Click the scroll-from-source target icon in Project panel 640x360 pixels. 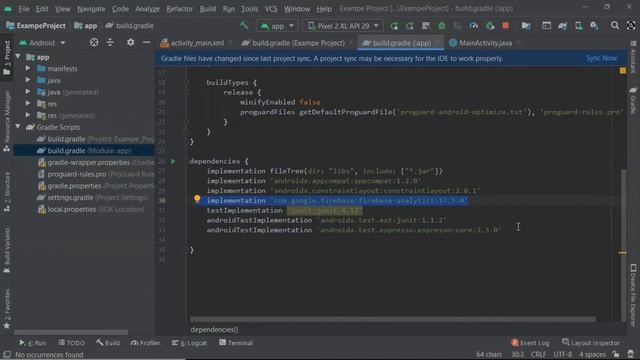pos(94,42)
